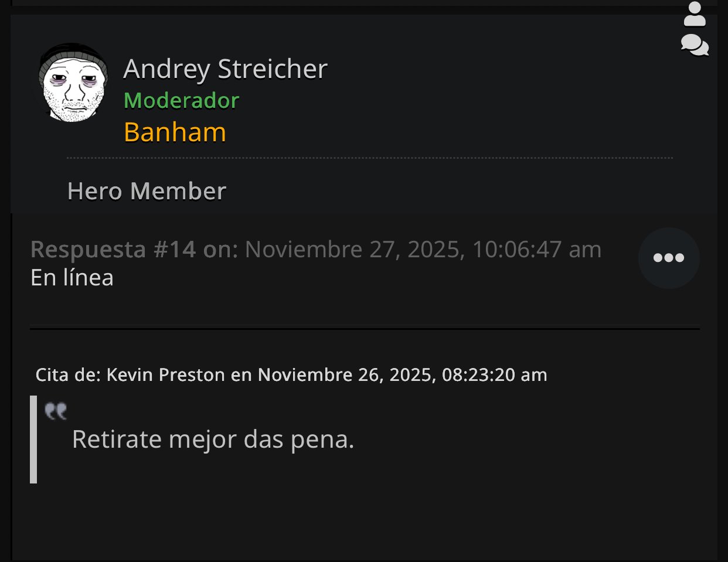The width and height of the screenshot is (728, 562).
Task: Open Andrey Streicher's profile name link
Action: click(225, 69)
